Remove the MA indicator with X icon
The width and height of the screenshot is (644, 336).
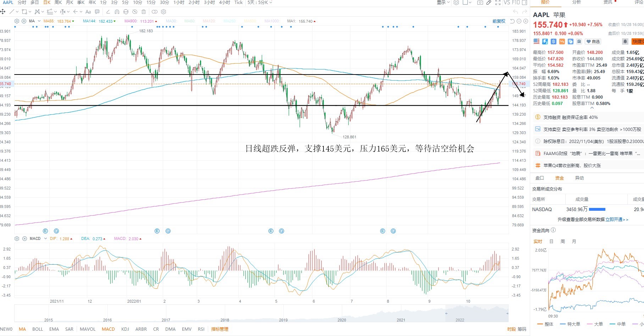pyautogui.click(x=24, y=21)
